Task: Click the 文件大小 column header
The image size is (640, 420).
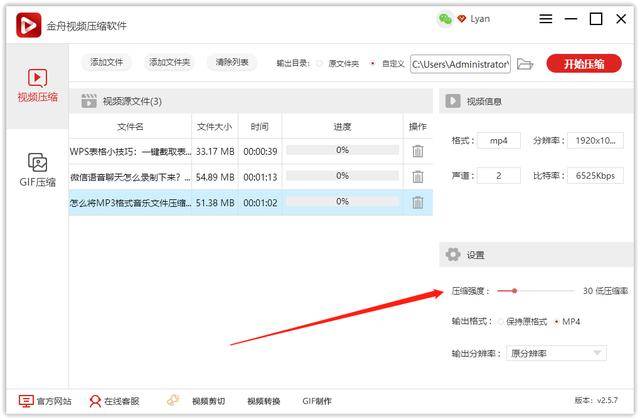Action: pos(215,127)
